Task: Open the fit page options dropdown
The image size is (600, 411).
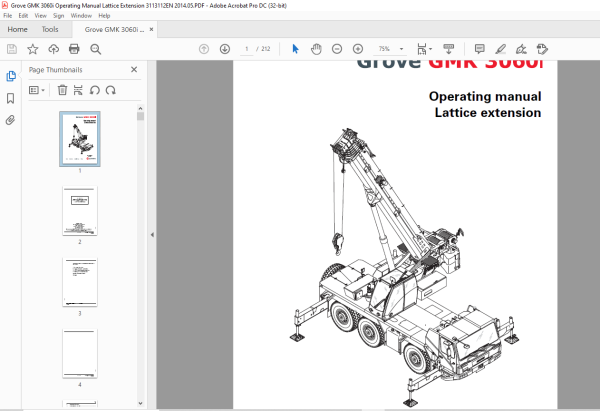Action: pyautogui.click(x=424, y=49)
